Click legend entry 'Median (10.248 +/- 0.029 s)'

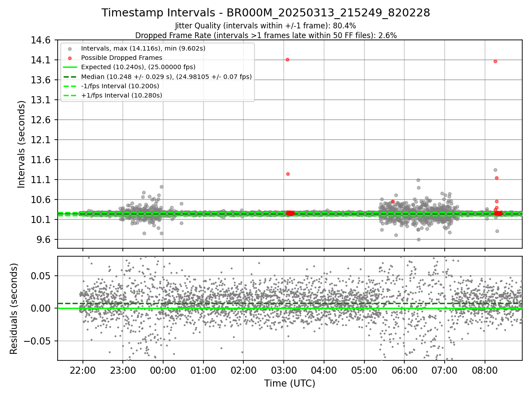click(x=166, y=77)
